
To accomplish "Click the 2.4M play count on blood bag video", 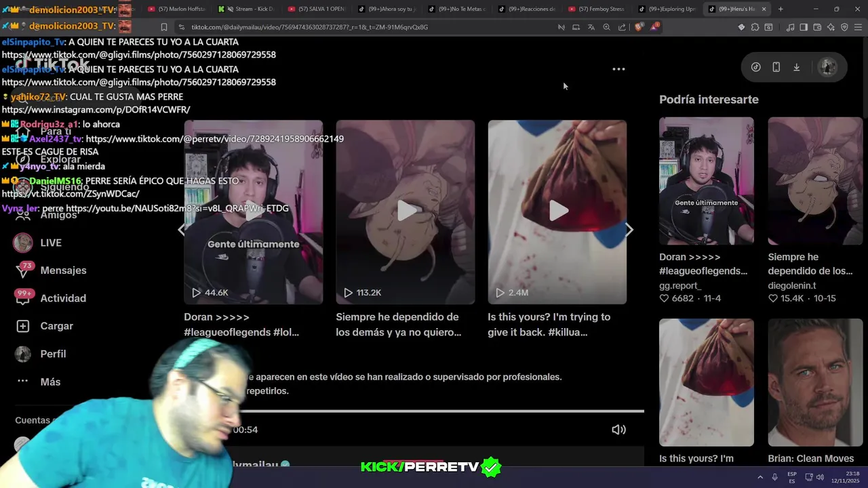I will click(x=512, y=293).
